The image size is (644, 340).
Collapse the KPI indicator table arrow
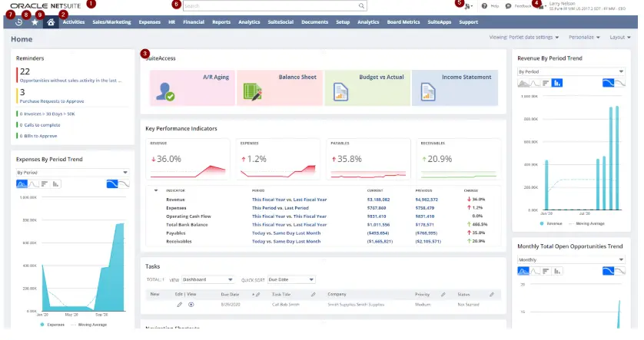click(x=156, y=190)
